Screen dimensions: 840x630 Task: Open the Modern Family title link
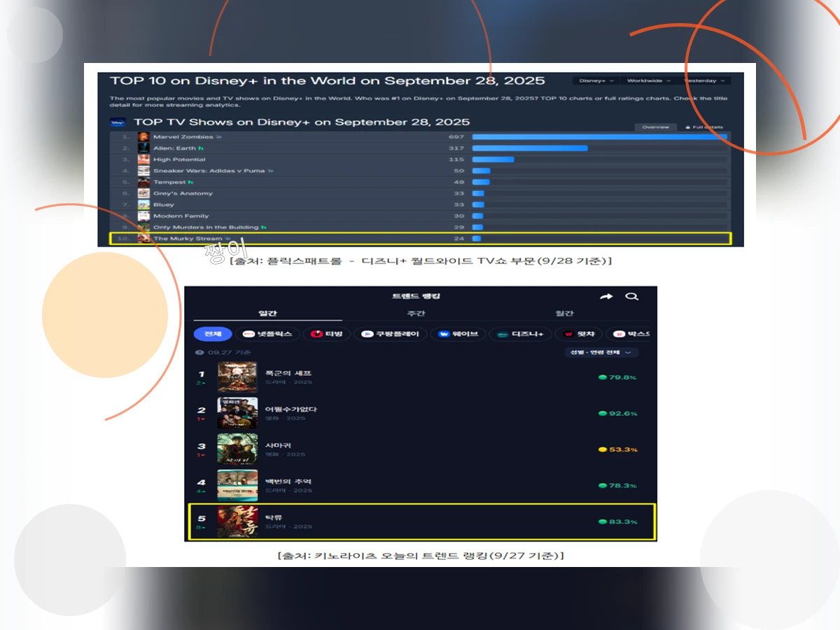click(181, 216)
